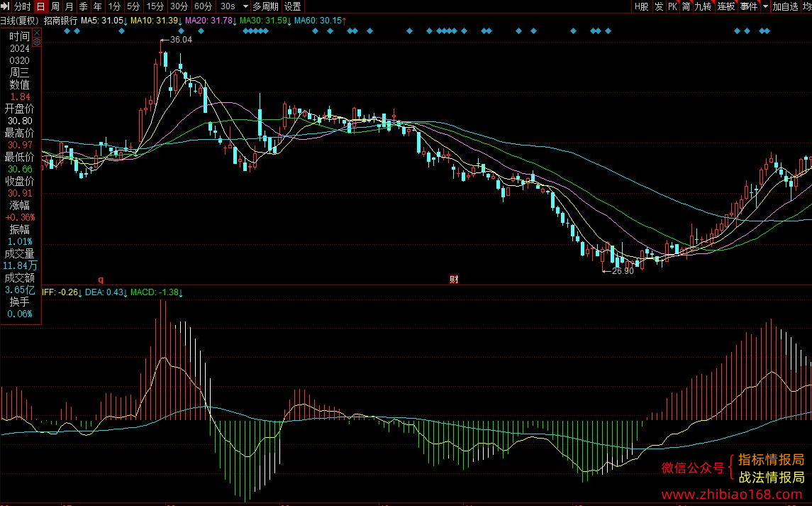Click the 时间 date label 2024
Screen dimensions: 812x506
[x=20, y=49]
